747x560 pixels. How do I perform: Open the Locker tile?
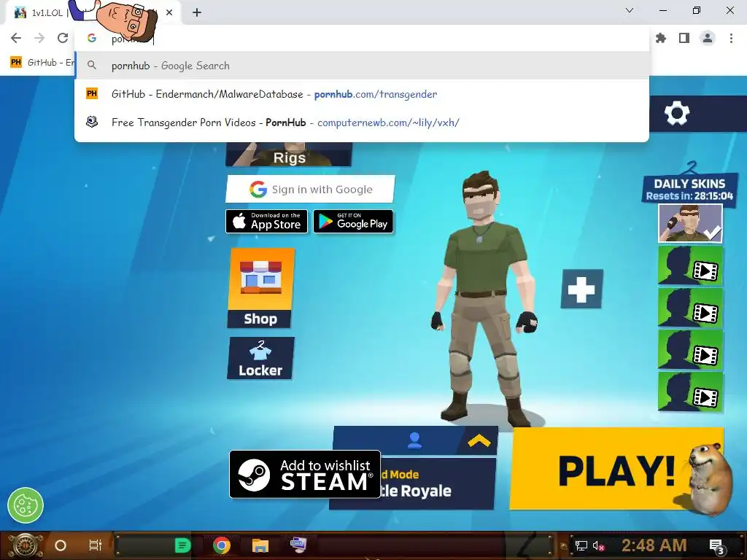click(260, 358)
